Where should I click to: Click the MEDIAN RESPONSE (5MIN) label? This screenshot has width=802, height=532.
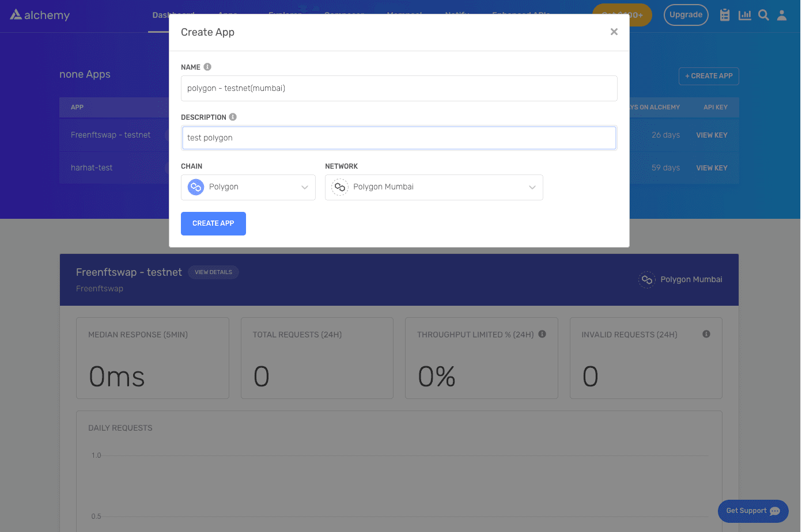[138, 335]
